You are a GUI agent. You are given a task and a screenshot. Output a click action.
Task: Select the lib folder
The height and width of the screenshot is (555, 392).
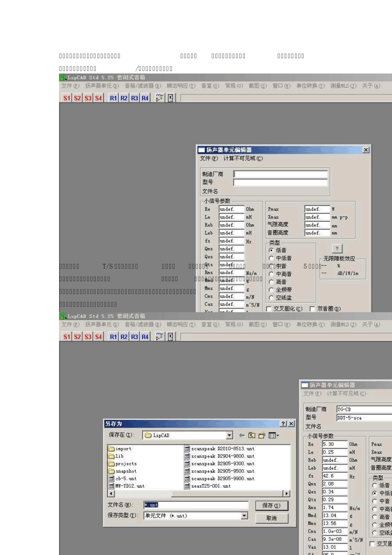coord(116,456)
